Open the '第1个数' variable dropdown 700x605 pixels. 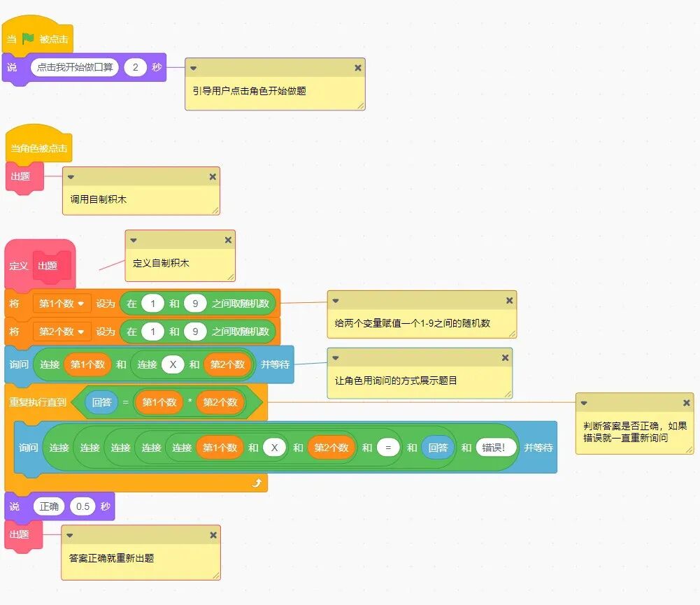[80, 304]
